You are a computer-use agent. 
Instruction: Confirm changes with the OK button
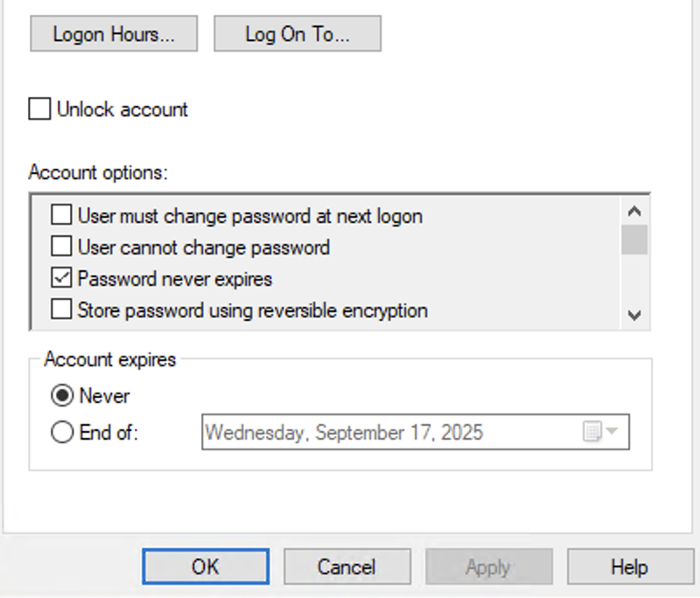[x=206, y=567]
